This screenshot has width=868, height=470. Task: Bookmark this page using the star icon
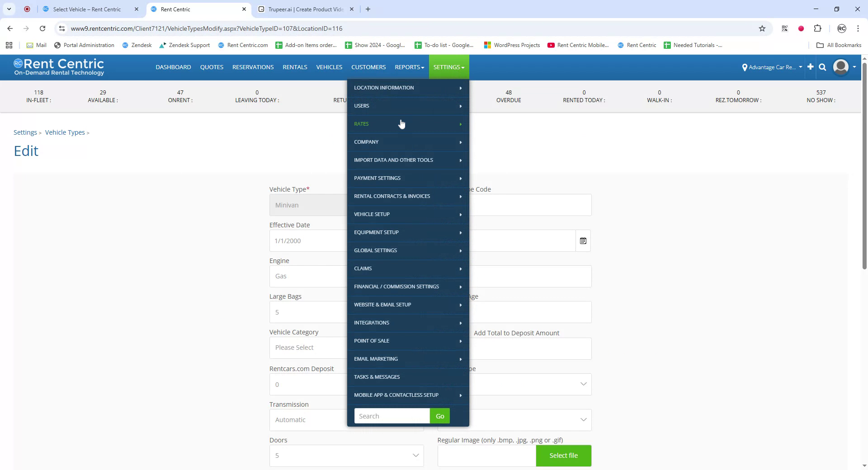point(762,28)
